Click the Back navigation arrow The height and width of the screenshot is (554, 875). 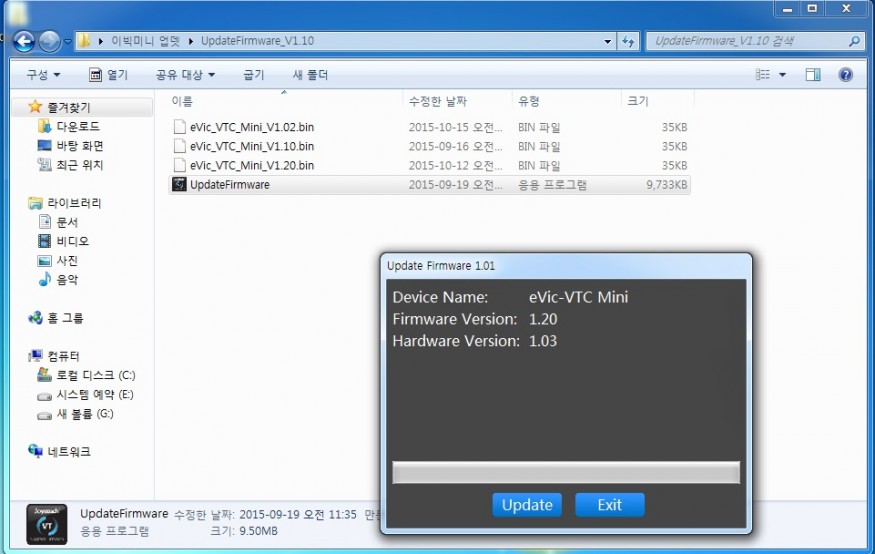[x=23, y=41]
